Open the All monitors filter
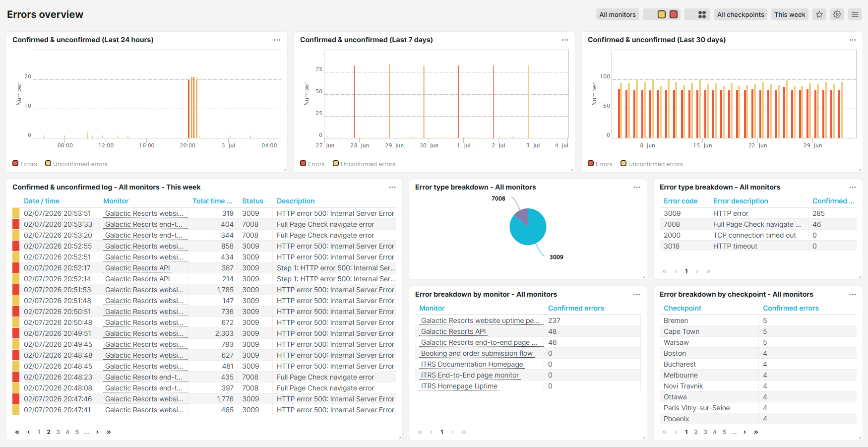The height and width of the screenshot is (447, 868). [x=617, y=14]
